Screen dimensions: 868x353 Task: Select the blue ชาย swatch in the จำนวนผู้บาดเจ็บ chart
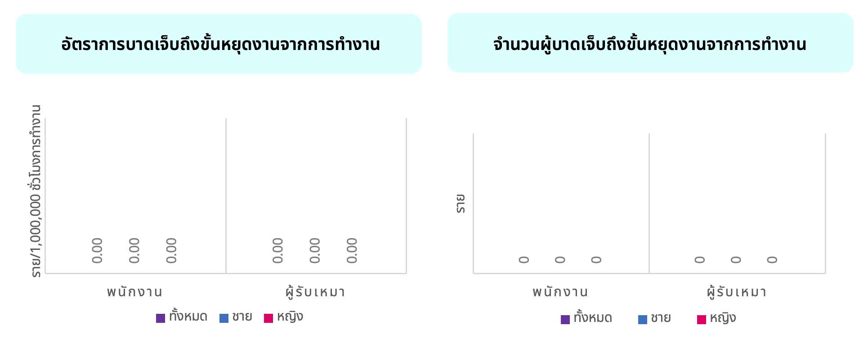point(643,320)
